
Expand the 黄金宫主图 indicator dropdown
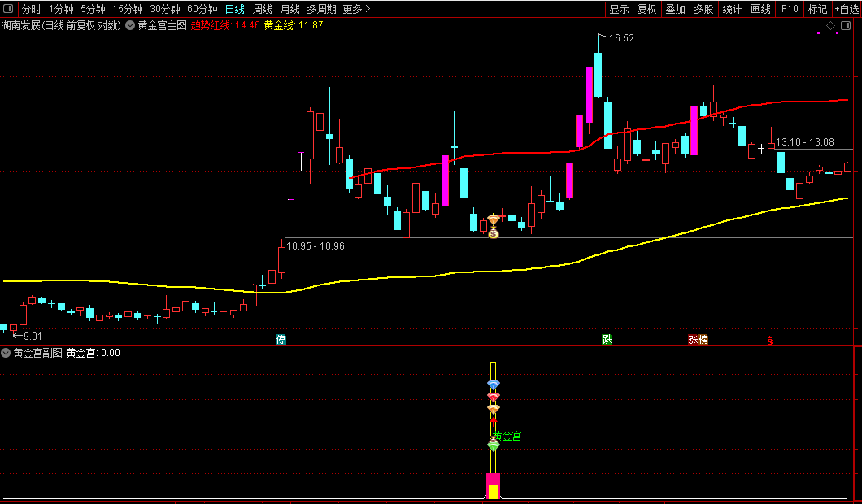coord(130,25)
